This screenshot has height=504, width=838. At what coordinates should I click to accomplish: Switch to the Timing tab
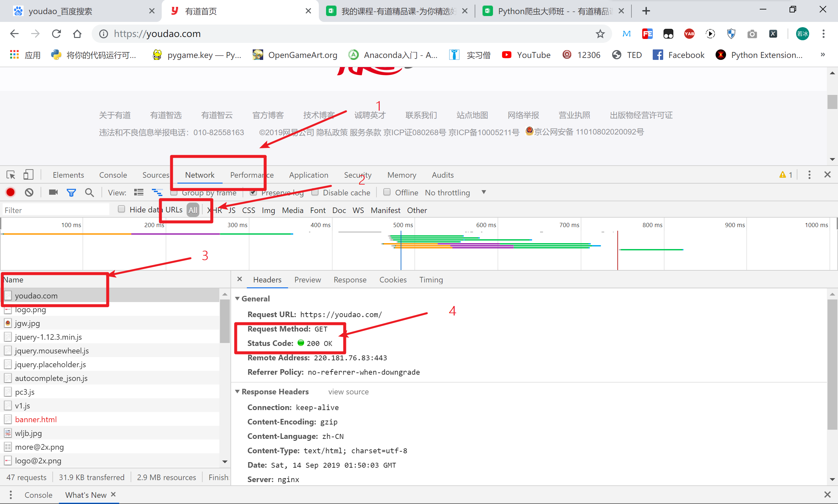(431, 279)
